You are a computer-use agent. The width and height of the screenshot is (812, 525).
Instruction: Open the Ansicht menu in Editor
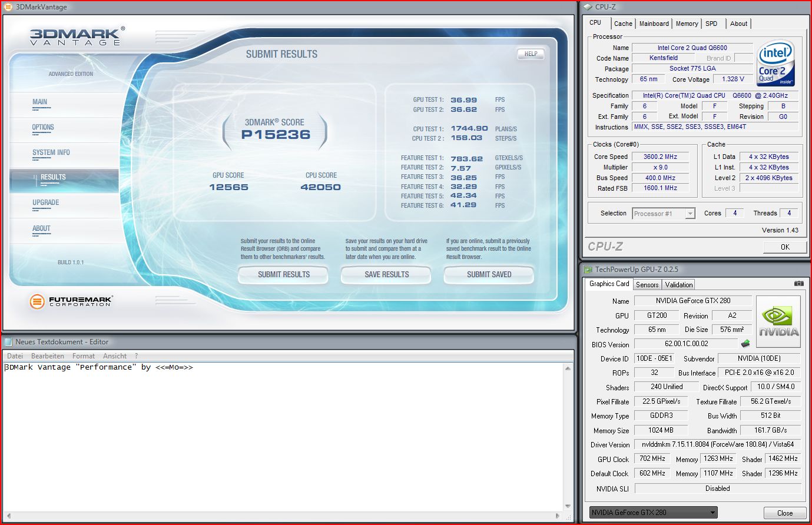[115, 356]
